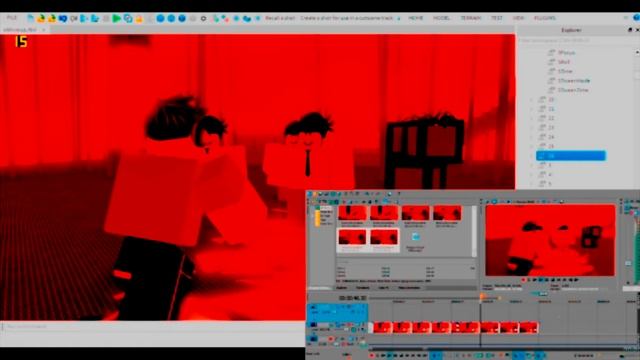
Task: Select the highlighted item 26 in Explorer
Action: pos(571,156)
